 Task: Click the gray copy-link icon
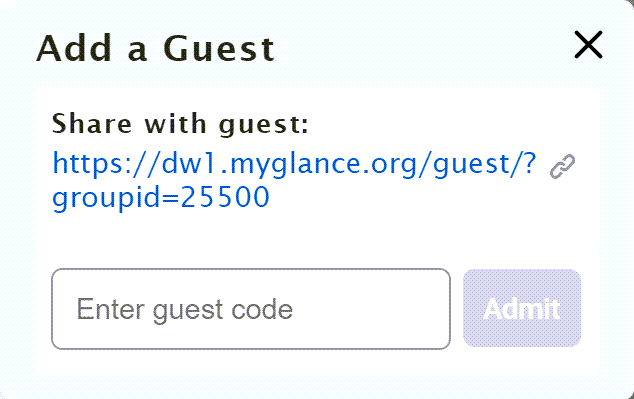pos(562,166)
